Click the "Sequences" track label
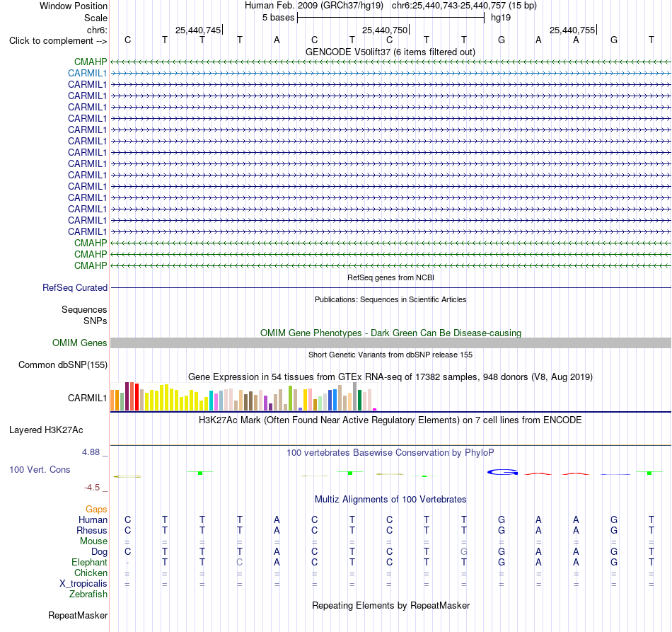Screen dimensions: 672x632 [x=84, y=309]
